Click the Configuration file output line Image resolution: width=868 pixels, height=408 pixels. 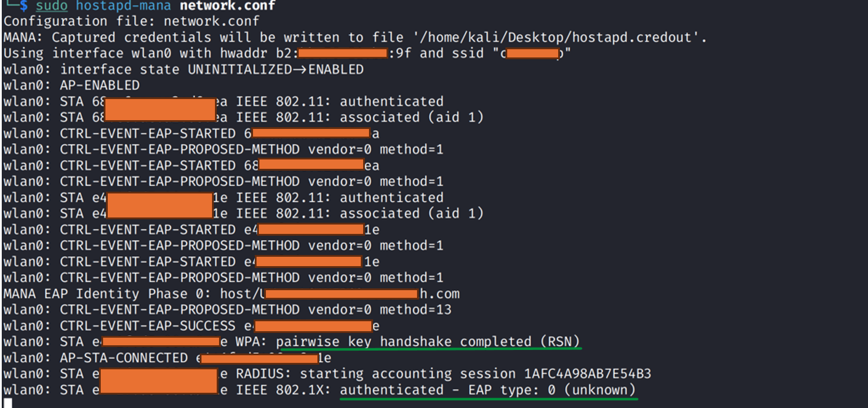point(131,22)
